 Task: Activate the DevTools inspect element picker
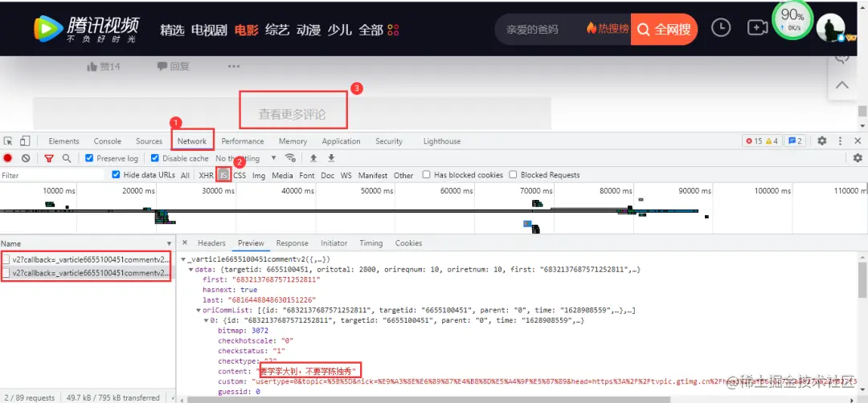8,141
